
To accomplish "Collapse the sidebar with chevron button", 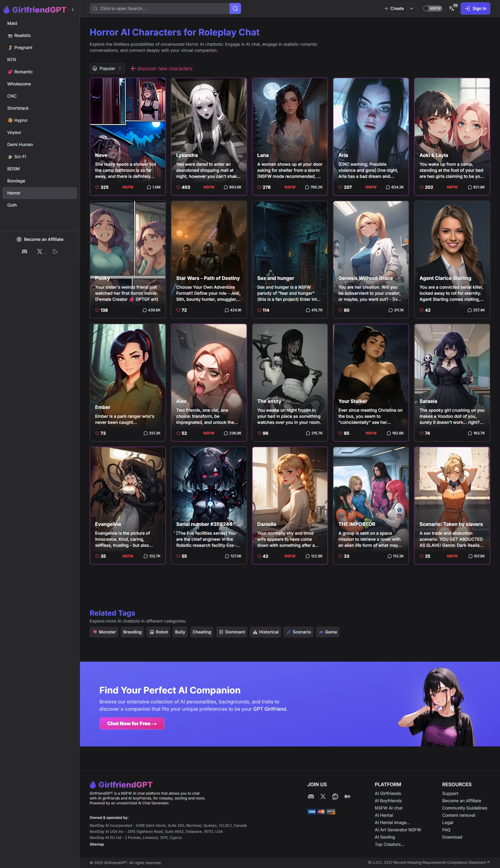I will (x=73, y=10).
